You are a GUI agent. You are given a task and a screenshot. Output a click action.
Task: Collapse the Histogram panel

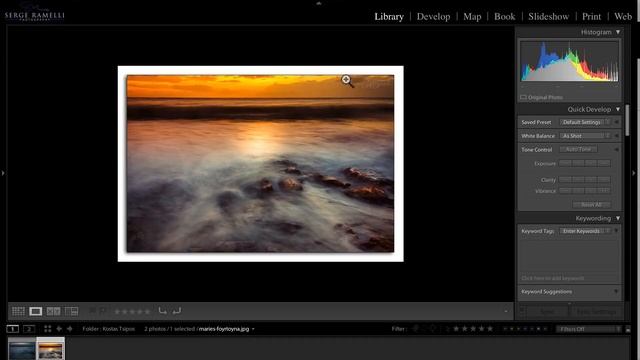point(618,32)
